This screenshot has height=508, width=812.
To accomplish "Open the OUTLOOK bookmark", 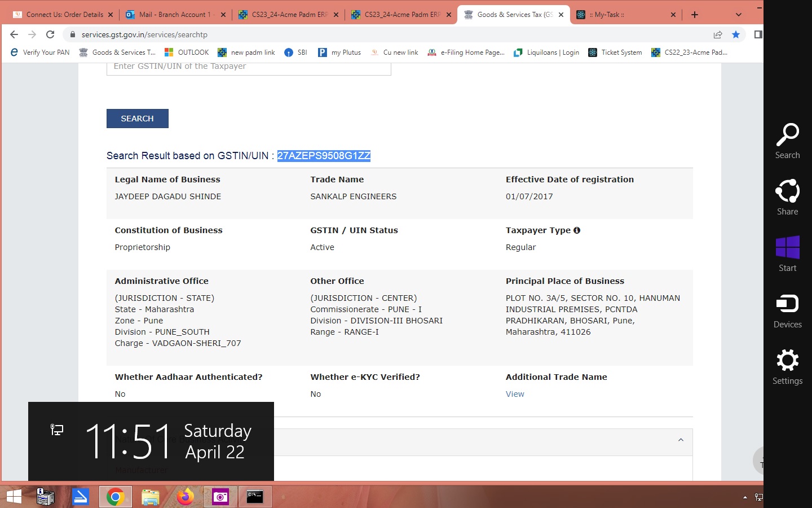I will click(x=187, y=52).
